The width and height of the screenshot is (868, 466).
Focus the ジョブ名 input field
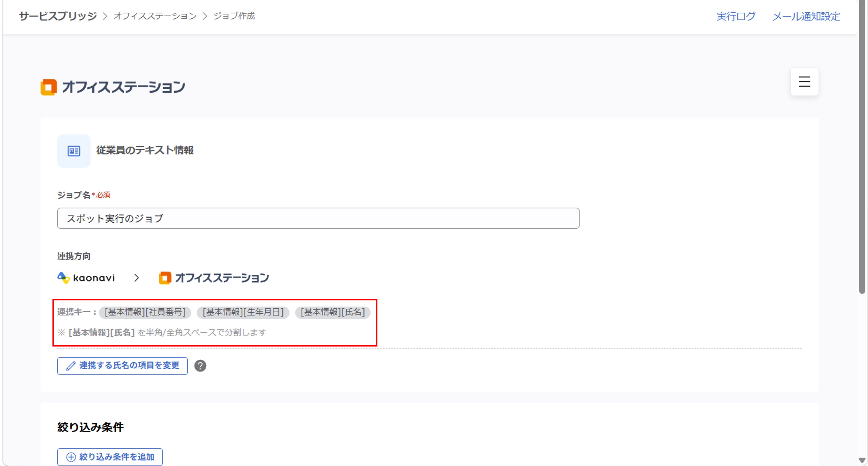coord(318,218)
